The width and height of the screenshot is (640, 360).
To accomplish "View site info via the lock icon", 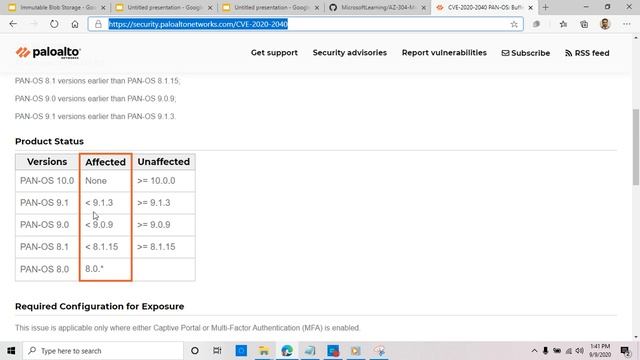I will point(98,24).
